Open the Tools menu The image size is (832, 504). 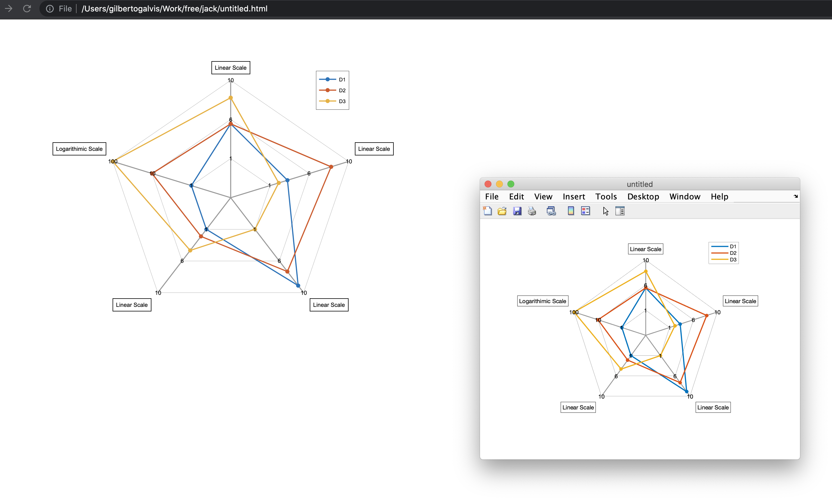606,197
